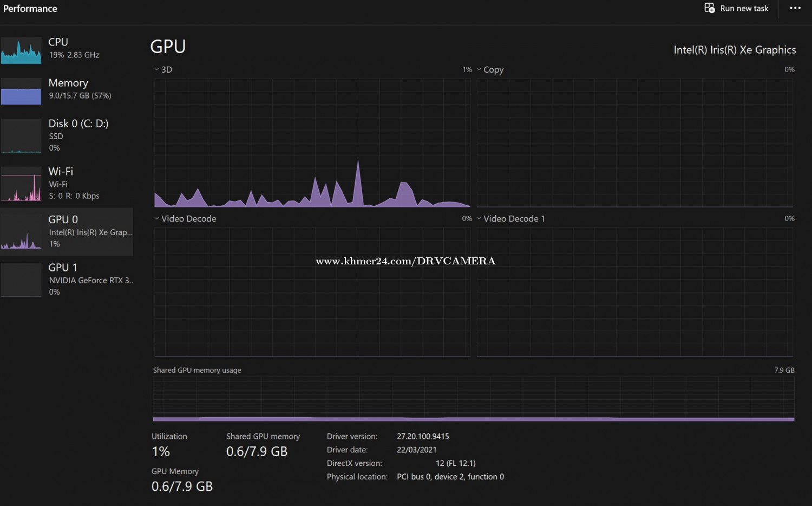Select the GPU 1 mini graph

pos(21,280)
